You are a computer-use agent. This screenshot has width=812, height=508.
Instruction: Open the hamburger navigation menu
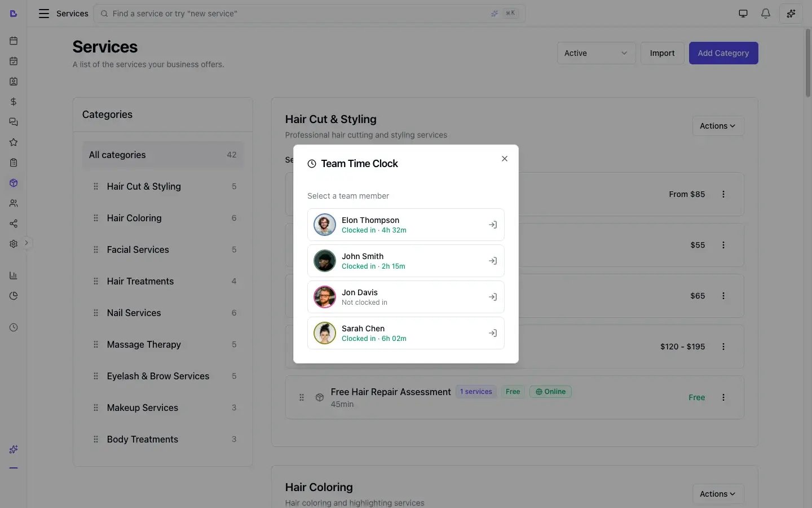(44, 14)
